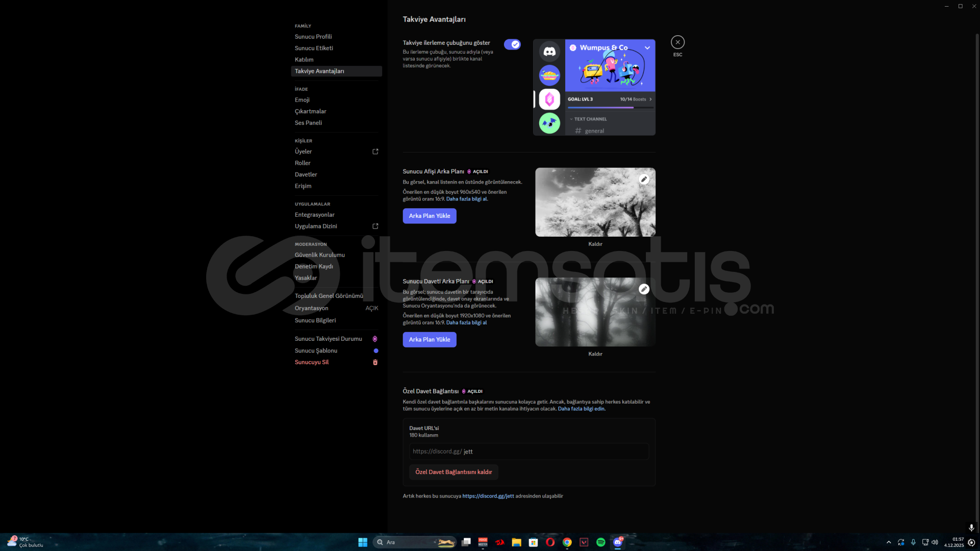Click boost gem icon beside Sunucu Takviyesi Durumu
The image size is (980, 551).
point(375,339)
